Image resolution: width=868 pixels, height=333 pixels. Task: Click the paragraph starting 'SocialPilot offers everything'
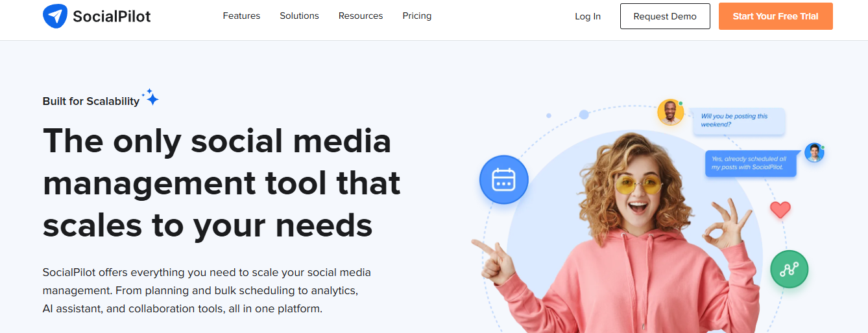click(x=207, y=290)
